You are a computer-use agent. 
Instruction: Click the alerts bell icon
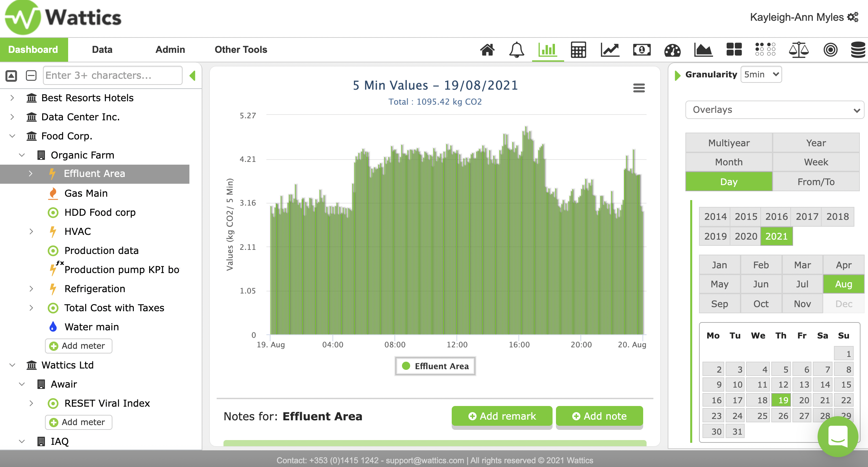point(516,50)
